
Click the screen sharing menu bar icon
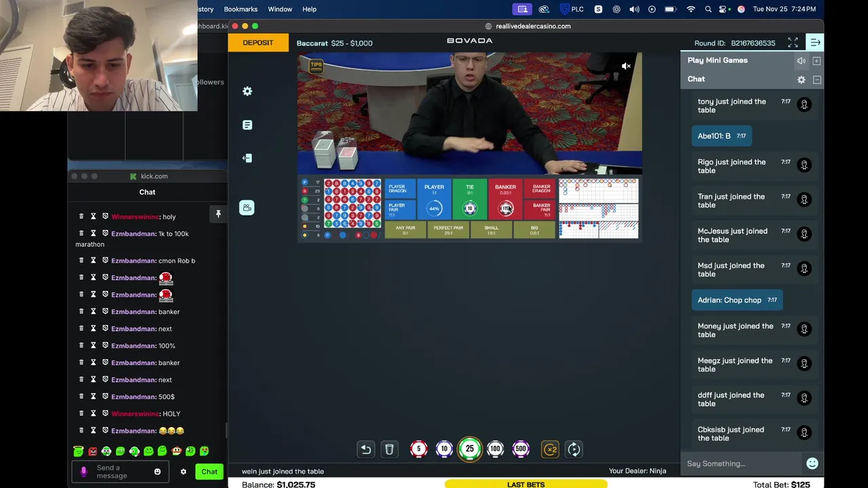tap(522, 9)
